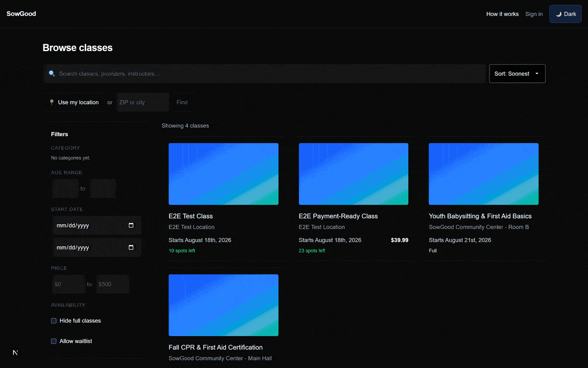Click "SowGood Community Center - Main Hall" text
Viewport: 588px width, 368px height.
(220, 358)
